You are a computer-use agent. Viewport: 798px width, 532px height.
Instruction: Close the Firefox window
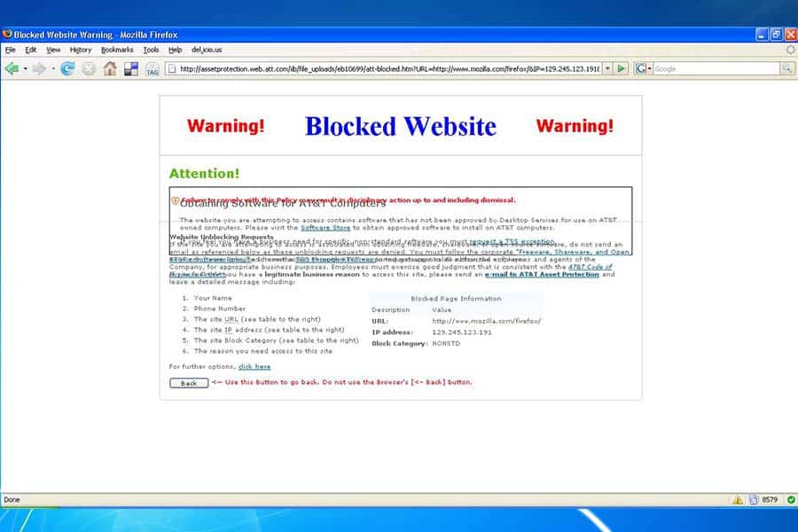791,35
